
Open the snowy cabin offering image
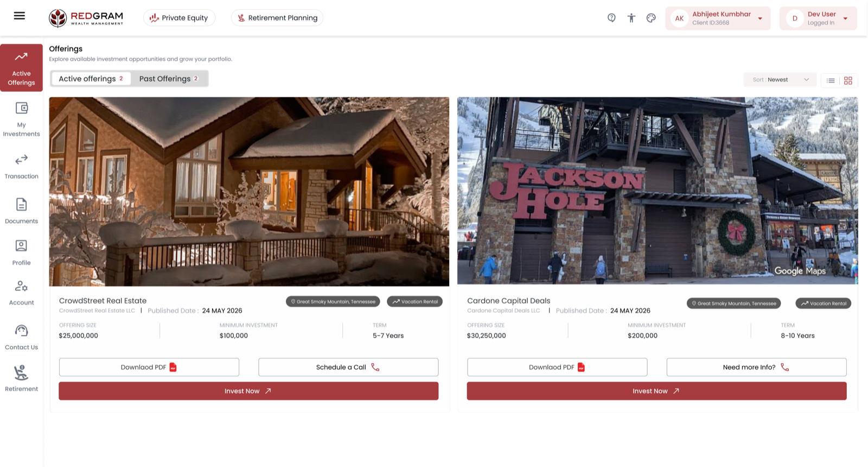click(x=249, y=192)
